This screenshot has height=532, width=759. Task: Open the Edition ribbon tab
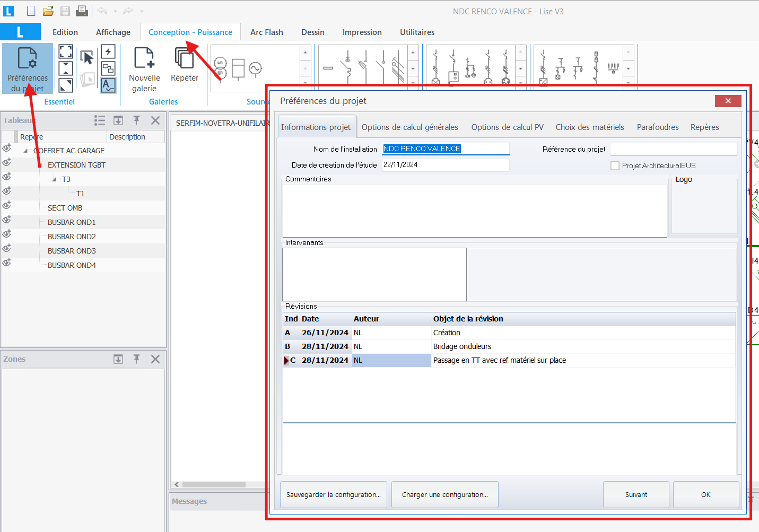(65, 32)
